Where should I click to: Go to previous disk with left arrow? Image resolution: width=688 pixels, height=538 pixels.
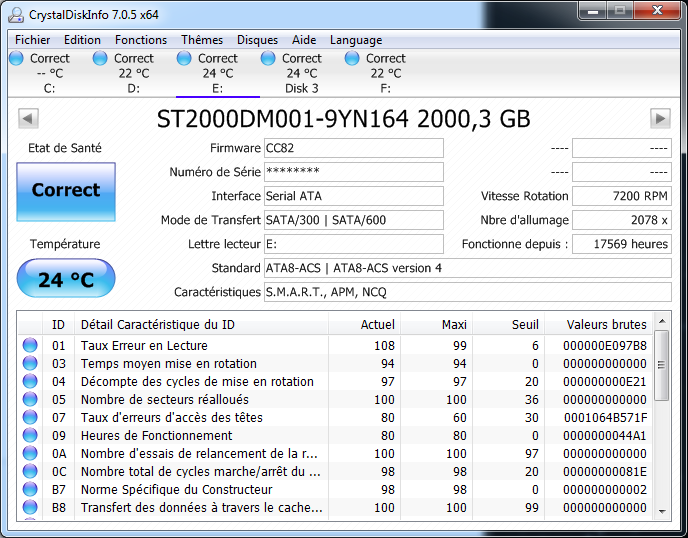pos(29,118)
